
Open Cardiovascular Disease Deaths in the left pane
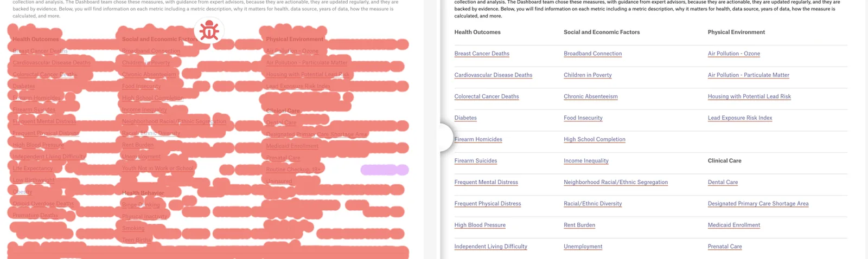tap(52, 63)
